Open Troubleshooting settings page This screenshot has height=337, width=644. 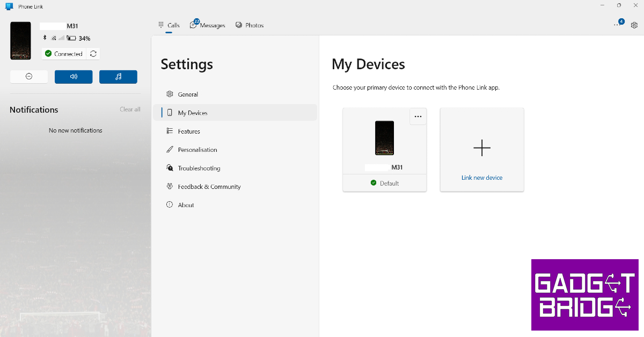pos(199,169)
